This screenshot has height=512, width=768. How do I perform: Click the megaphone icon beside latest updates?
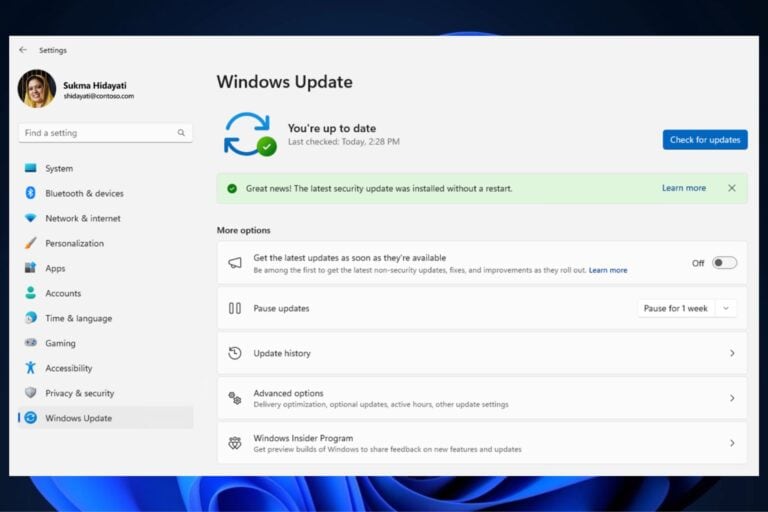(x=235, y=263)
